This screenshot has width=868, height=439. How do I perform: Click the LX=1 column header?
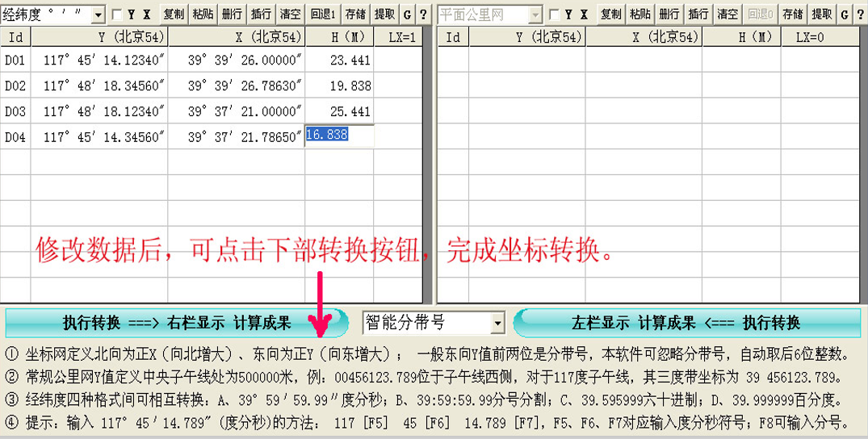[398, 37]
